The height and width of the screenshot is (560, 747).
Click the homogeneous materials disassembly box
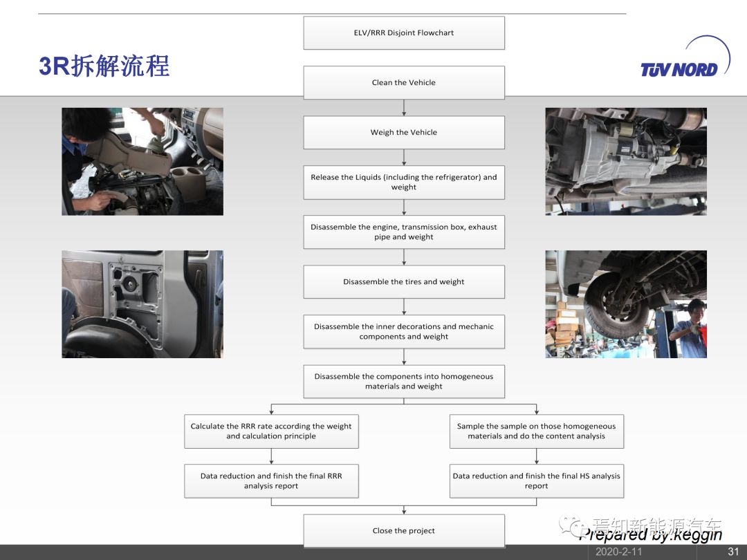coord(404,382)
